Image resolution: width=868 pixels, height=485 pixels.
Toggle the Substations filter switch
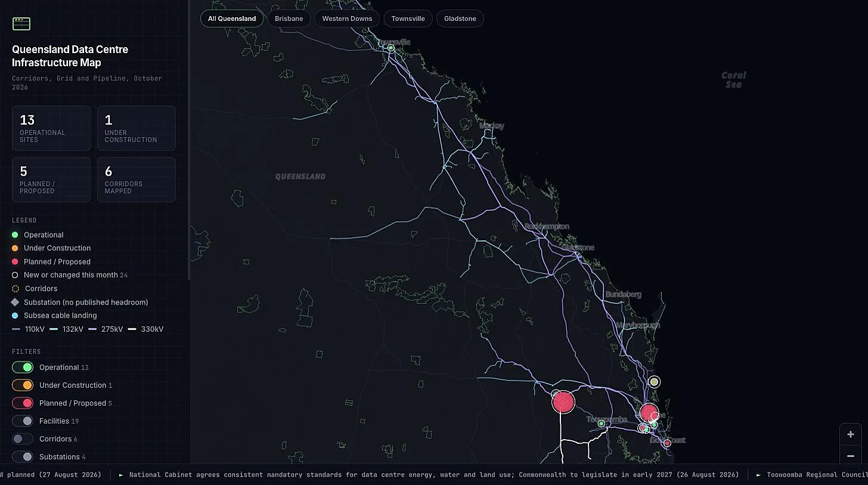click(x=23, y=456)
